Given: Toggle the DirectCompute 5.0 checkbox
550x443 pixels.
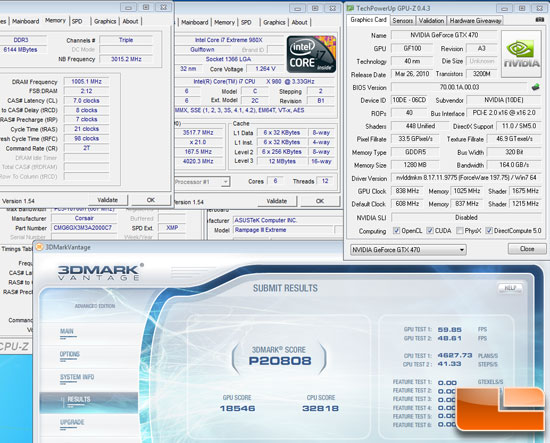Looking at the screenshot, I should pyautogui.click(x=489, y=230).
